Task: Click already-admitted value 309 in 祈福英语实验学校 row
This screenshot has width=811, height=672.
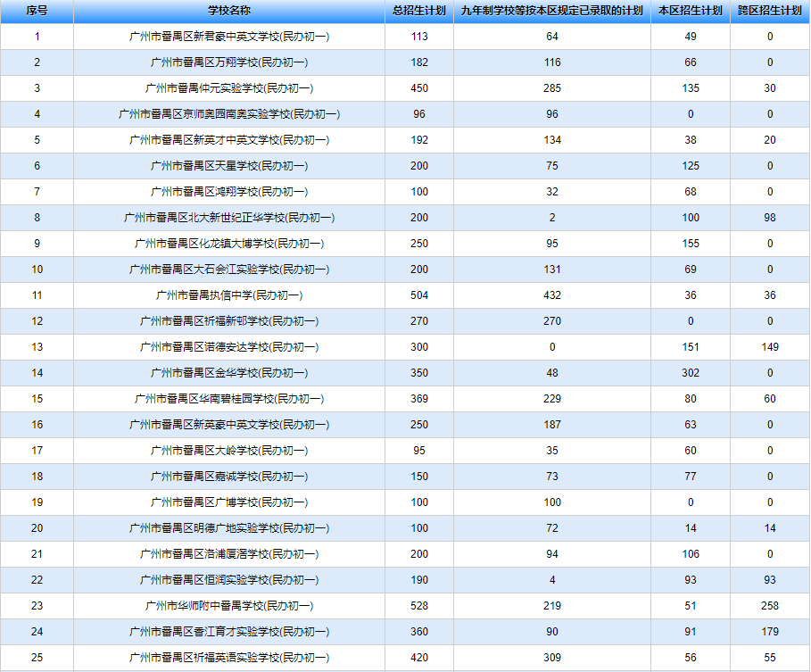Action: (x=552, y=658)
